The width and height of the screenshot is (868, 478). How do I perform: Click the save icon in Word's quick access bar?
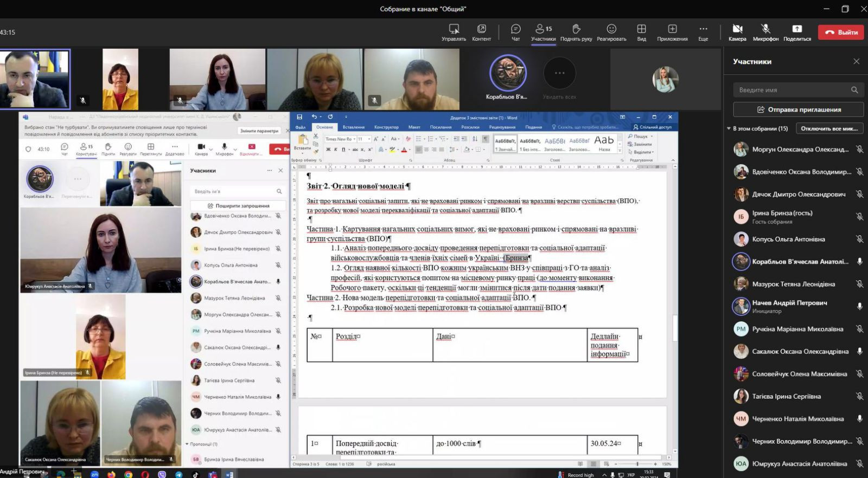click(x=299, y=117)
